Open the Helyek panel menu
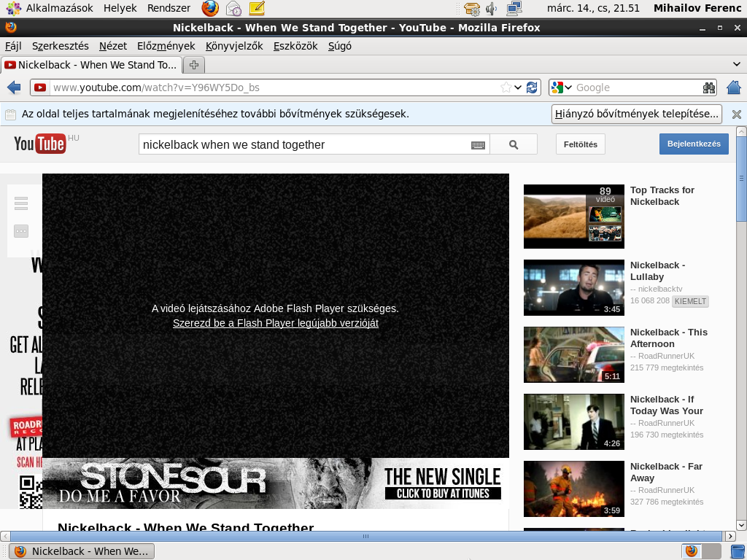Image resolution: width=747 pixels, height=560 pixels. 120,8
